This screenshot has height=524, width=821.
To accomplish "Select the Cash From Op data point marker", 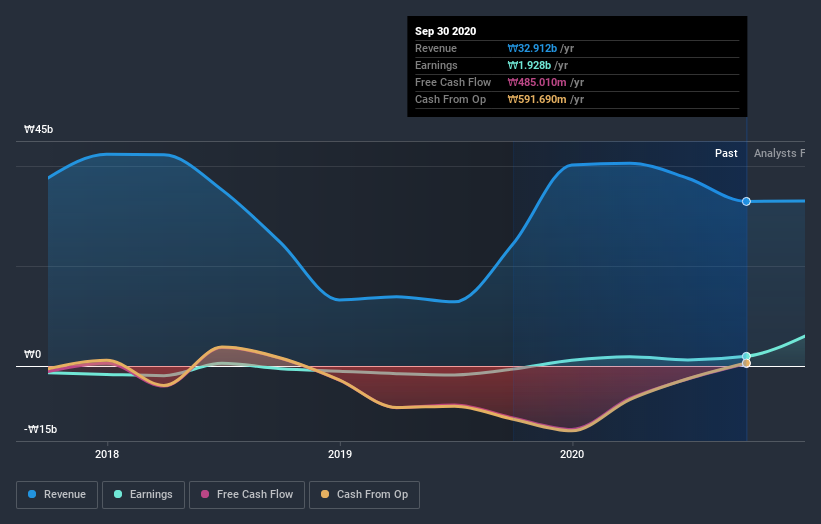I will (x=746, y=363).
